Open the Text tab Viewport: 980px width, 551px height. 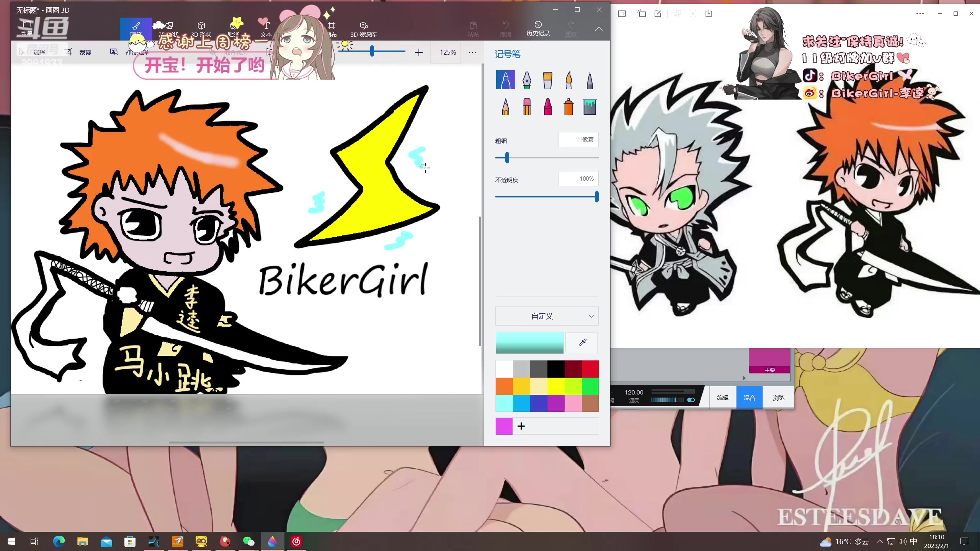pos(266,29)
